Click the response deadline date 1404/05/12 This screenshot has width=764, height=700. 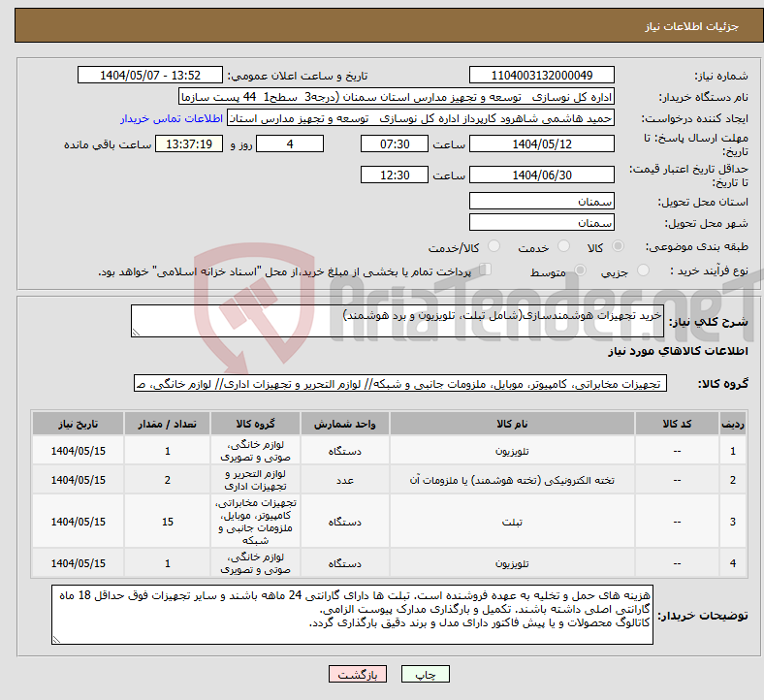(x=541, y=144)
